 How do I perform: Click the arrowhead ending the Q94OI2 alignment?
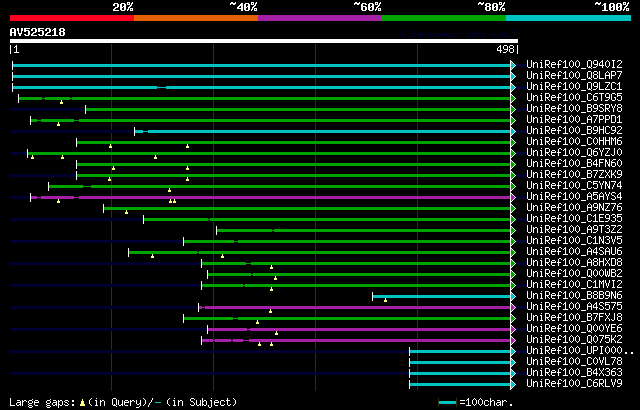tap(513, 65)
